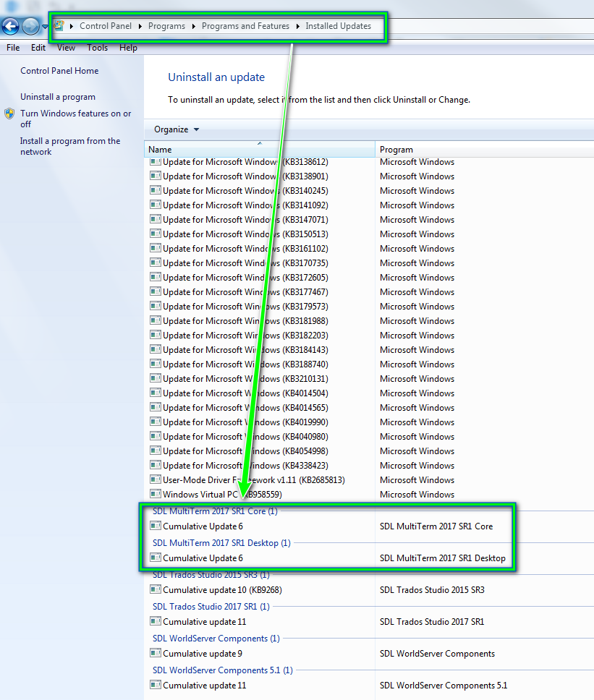
Task: Click the icon for Trados 2015 Cumulative update 10
Action: tap(155, 590)
